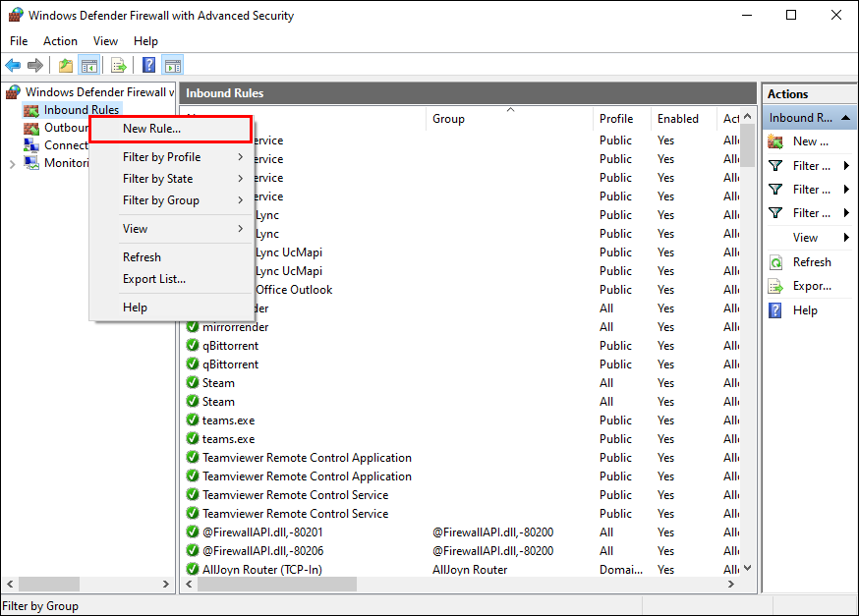The image size is (859, 616).
Task: Click the Monitoring tree icon
Action: click(x=31, y=163)
